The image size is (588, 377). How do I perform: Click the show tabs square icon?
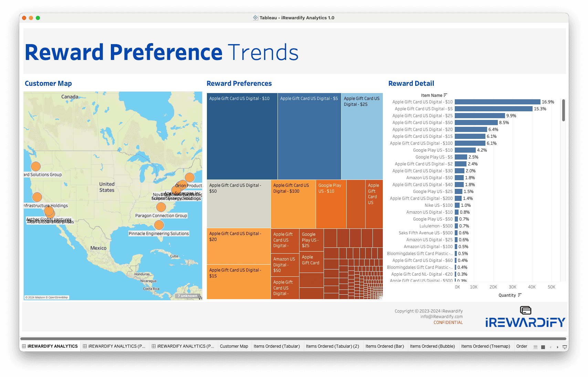click(543, 347)
